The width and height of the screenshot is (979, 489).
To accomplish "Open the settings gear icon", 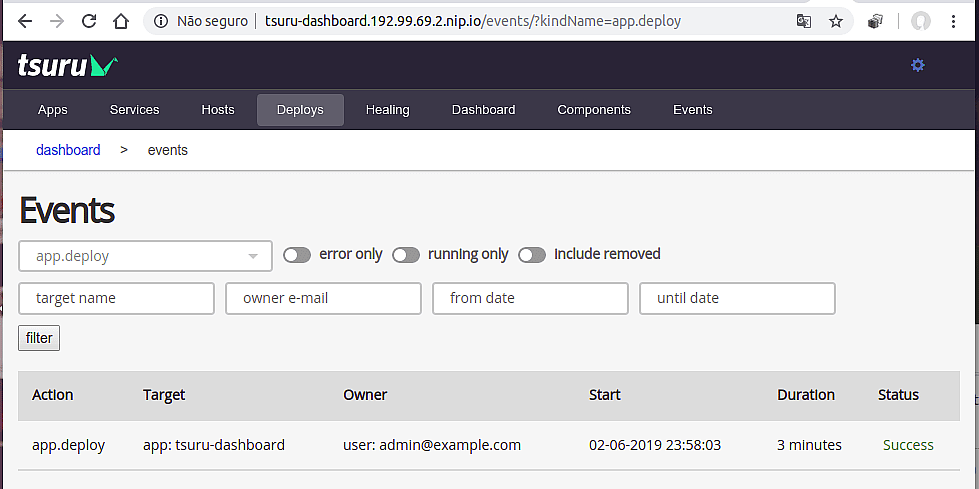I will [917, 65].
